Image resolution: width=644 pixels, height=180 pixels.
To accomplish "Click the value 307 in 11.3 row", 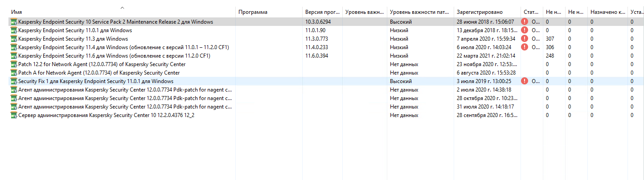I will click(550, 39).
